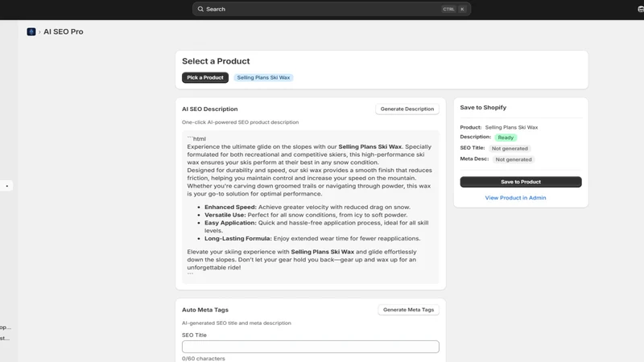Open View Product in Admin link

click(515, 198)
